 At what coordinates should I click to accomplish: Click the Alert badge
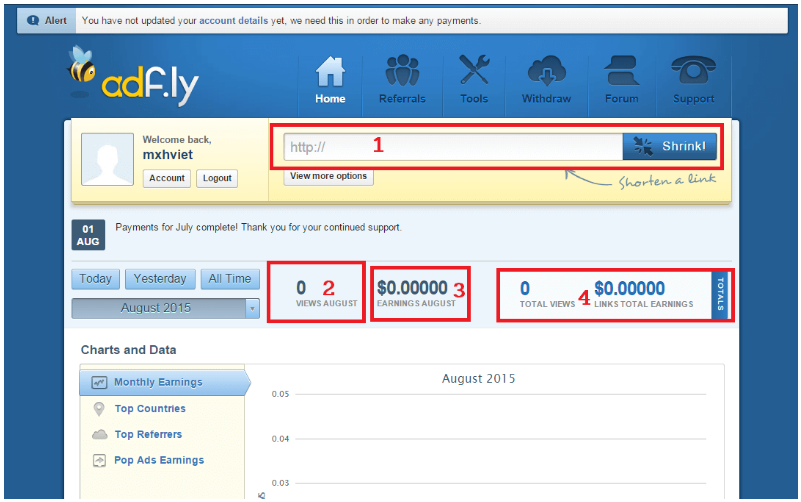click(47, 20)
